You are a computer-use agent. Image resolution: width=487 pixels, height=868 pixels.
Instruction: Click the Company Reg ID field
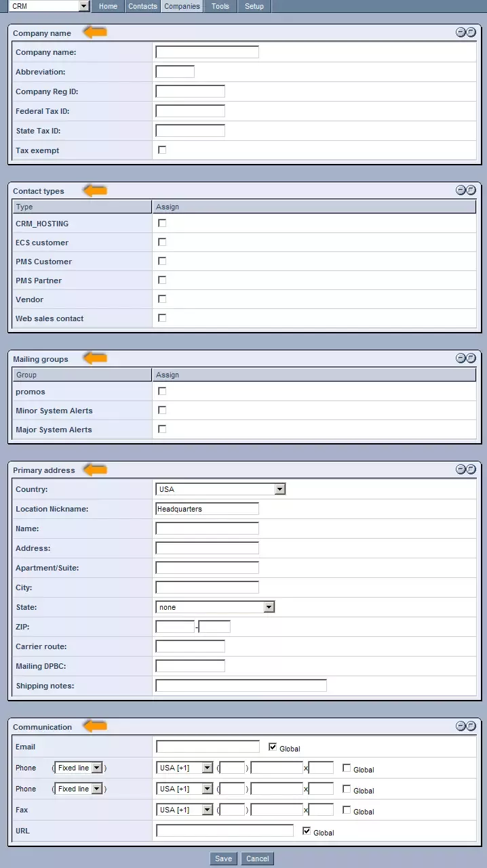[x=191, y=91]
